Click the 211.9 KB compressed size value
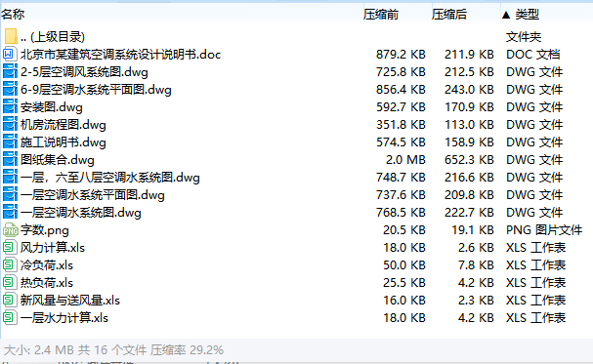The width and height of the screenshot is (593, 364). click(469, 55)
